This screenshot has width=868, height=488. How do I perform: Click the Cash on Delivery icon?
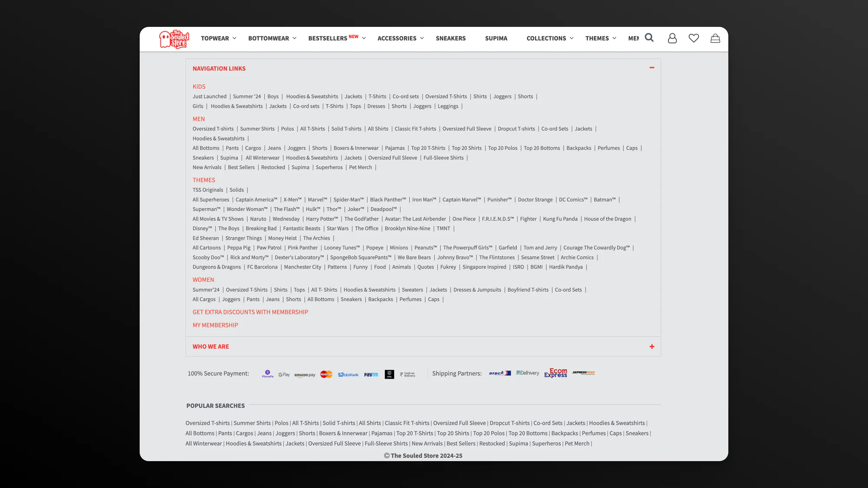tap(408, 374)
